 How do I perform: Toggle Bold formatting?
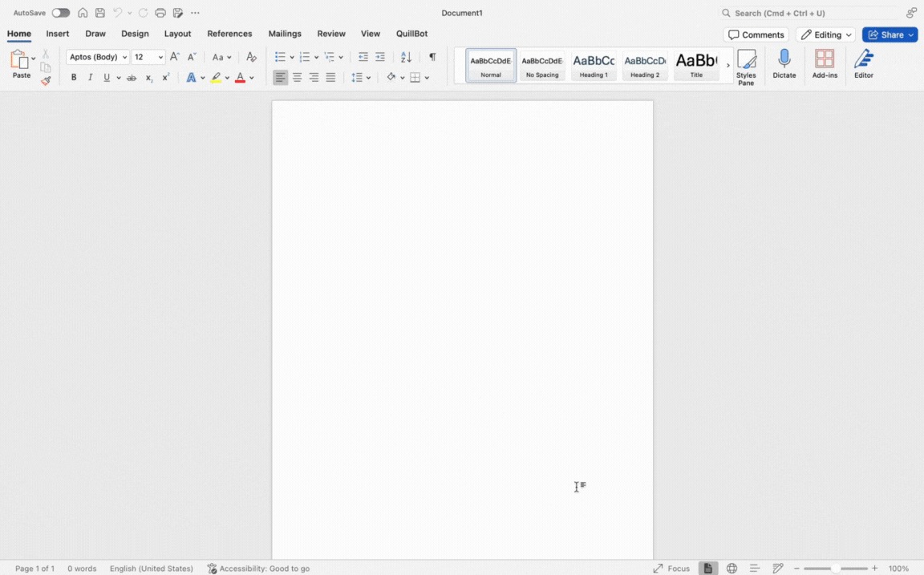coord(74,78)
